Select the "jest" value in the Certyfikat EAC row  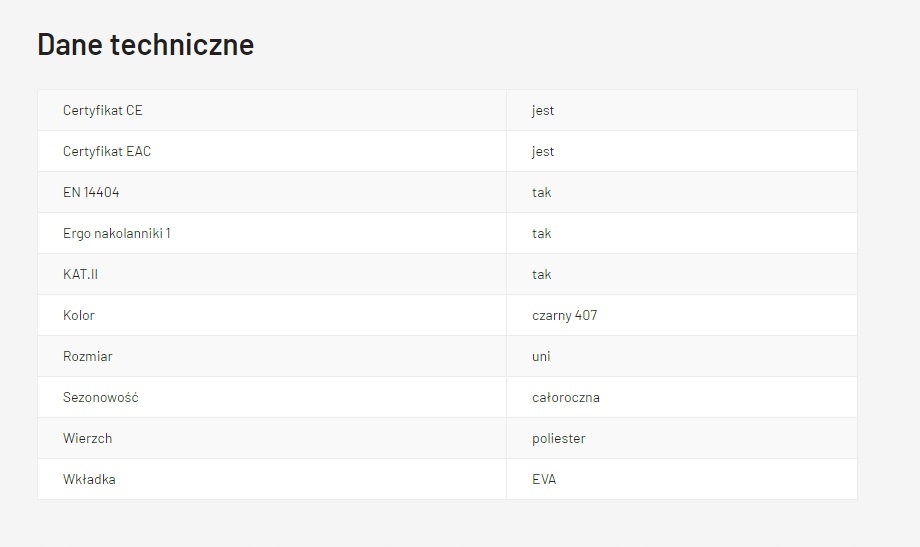tap(543, 151)
